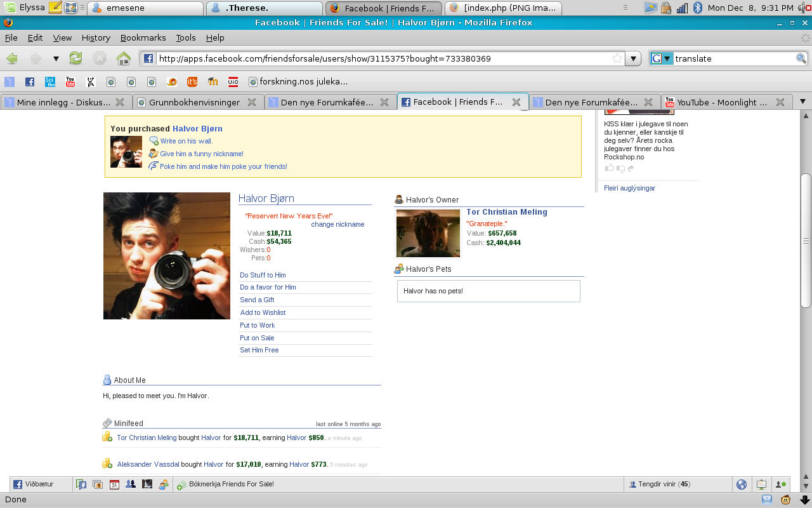Open the back/forward history dropdown arrow
The image size is (812, 508).
pos(56,58)
